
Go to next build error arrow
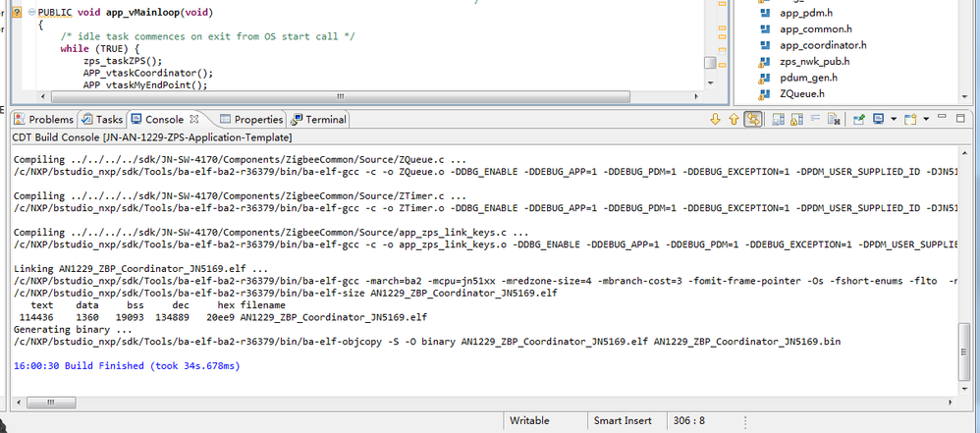tap(716, 119)
